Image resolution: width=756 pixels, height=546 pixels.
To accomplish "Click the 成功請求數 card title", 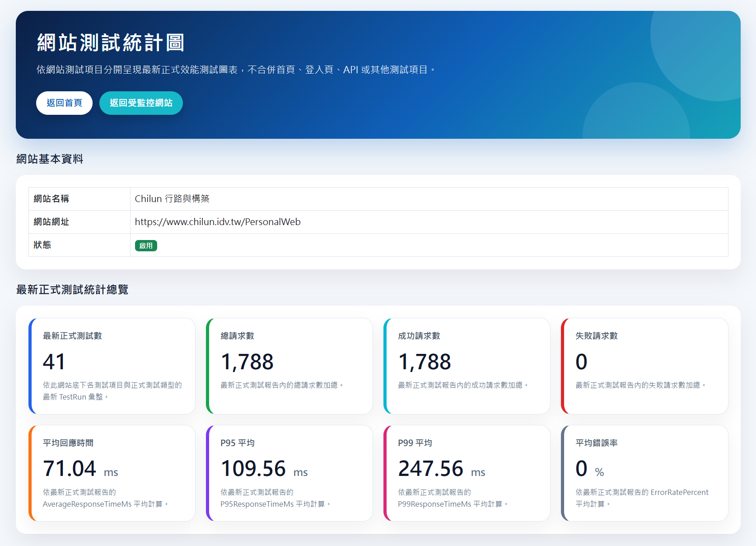I will point(419,336).
